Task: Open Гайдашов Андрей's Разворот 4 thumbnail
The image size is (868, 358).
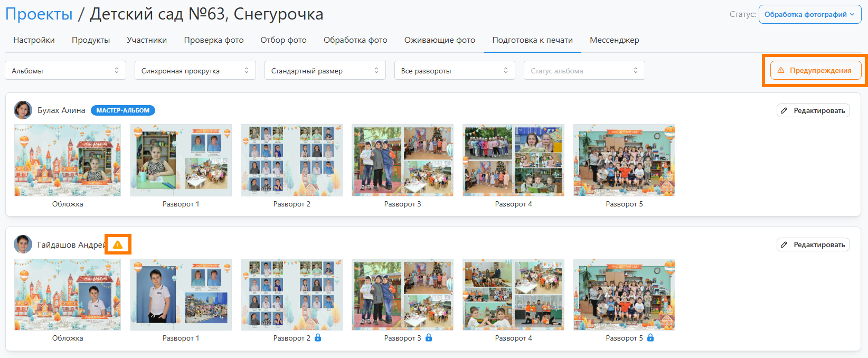Action: [513, 295]
